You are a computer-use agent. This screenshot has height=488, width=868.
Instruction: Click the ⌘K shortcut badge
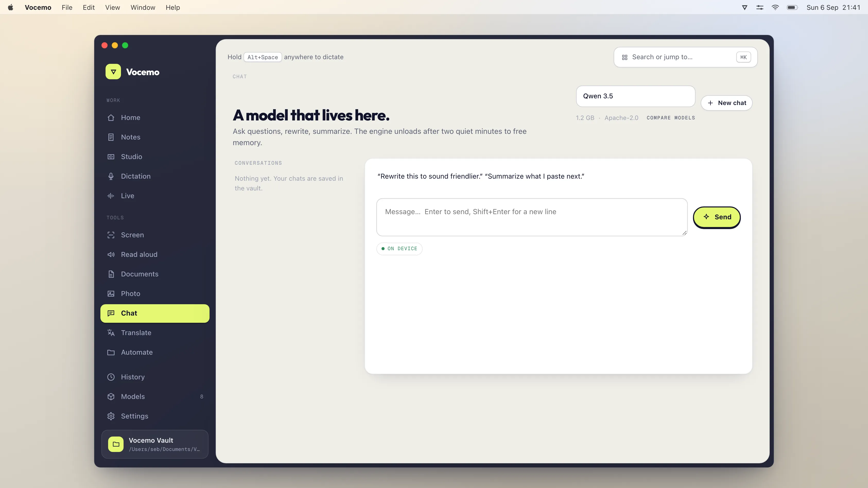tap(743, 57)
